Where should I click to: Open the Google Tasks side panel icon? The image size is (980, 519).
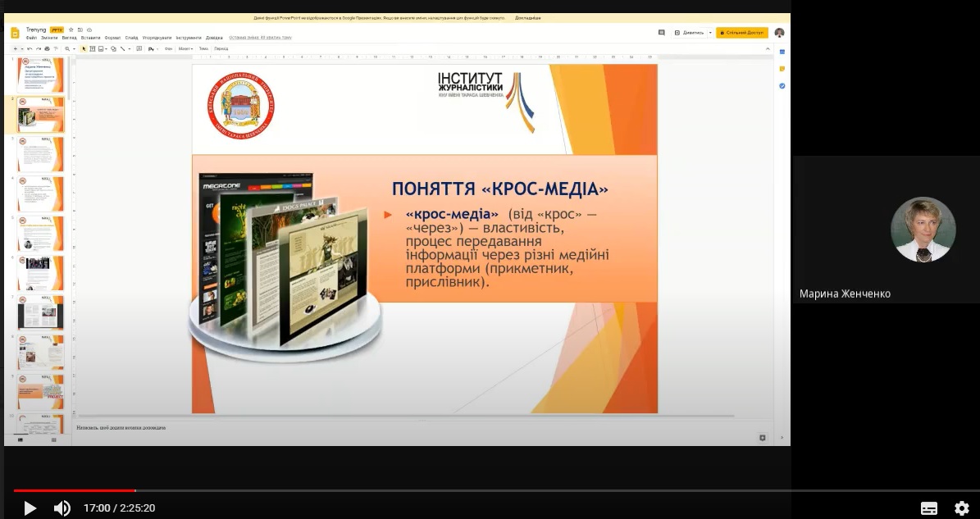pyautogui.click(x=782, y=86)
